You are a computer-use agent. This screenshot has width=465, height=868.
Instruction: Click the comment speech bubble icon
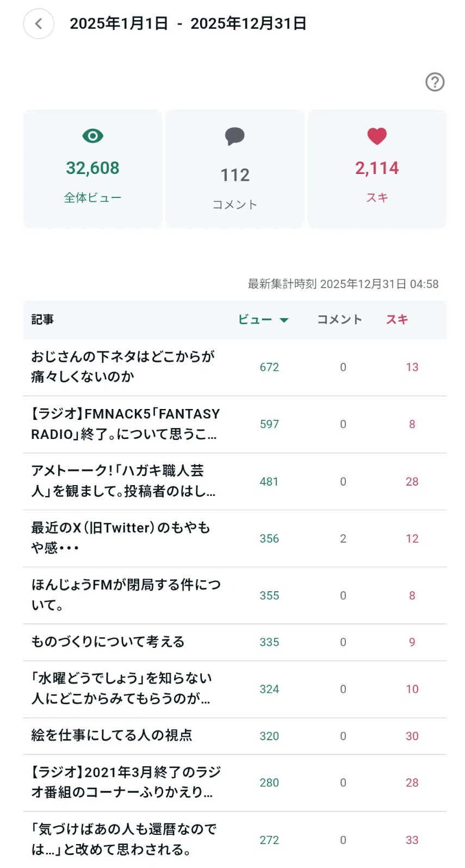[235, 137]
